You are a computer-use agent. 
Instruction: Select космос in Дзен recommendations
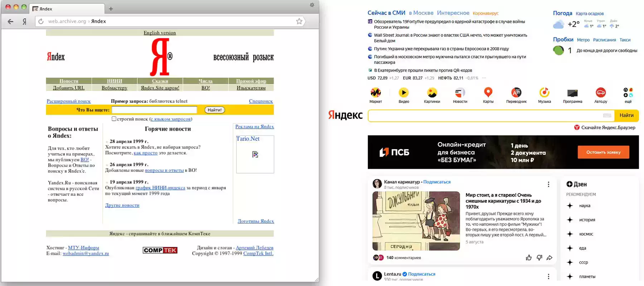tap(586, 234)
